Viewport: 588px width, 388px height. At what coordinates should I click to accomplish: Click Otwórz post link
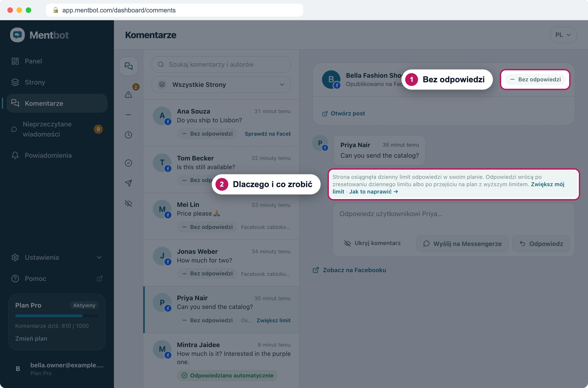pos(343,113)
